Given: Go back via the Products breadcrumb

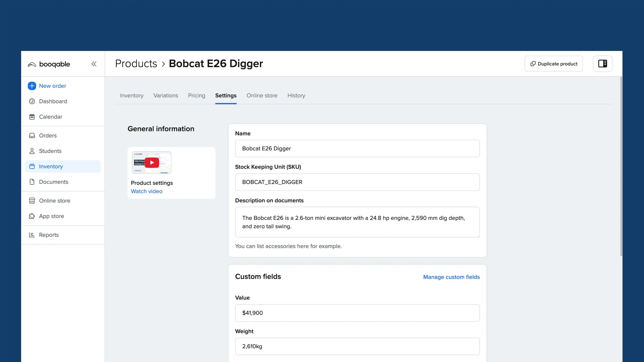Looking at the screenshot, I should pos(136,64).
